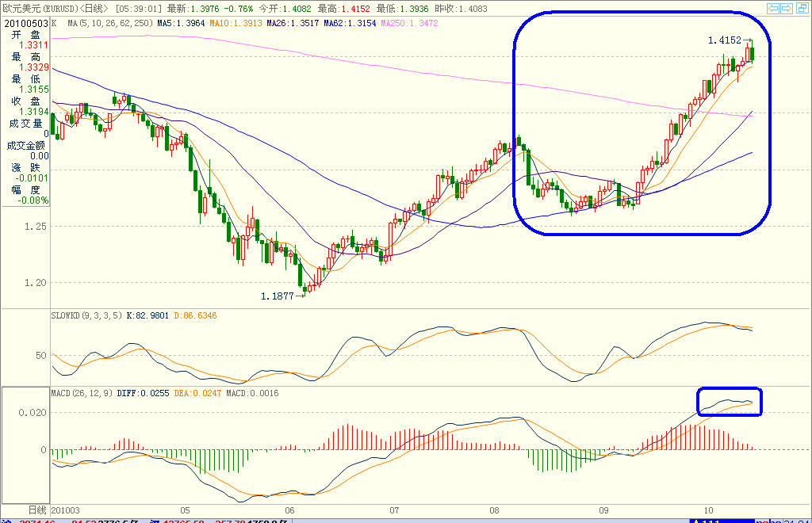Click the sidebar 最低 value 1.3155

tap(33, 90)
